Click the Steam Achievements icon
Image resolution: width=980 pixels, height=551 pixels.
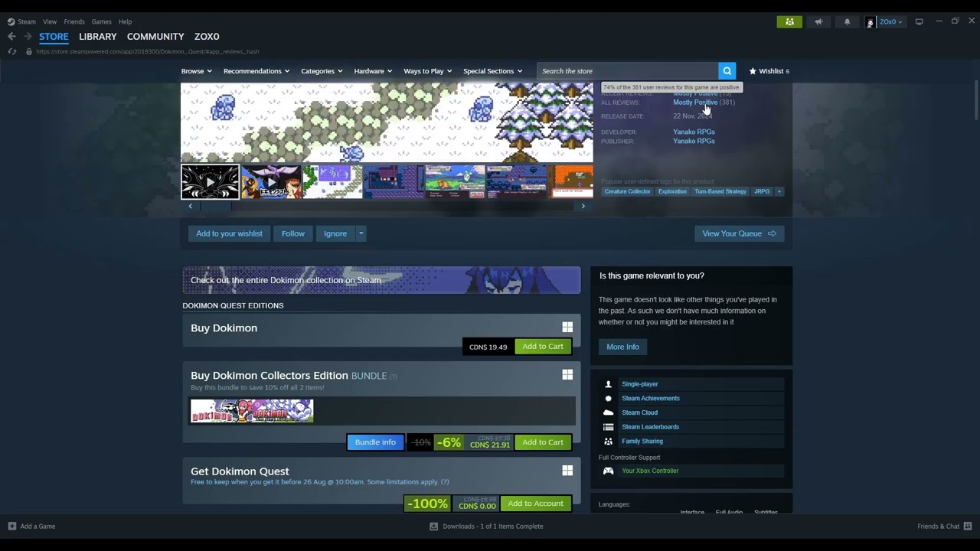[x=608, y=398]
